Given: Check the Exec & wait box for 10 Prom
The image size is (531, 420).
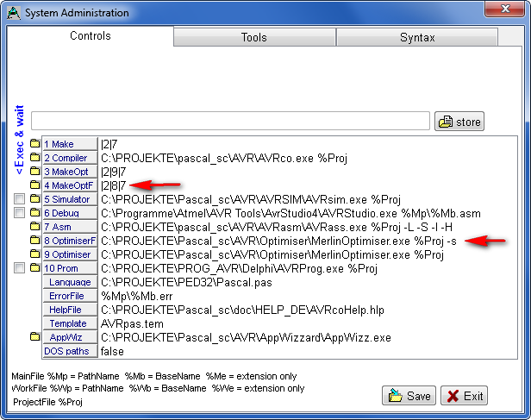Looking at the screenshot, I should [20, 268].
